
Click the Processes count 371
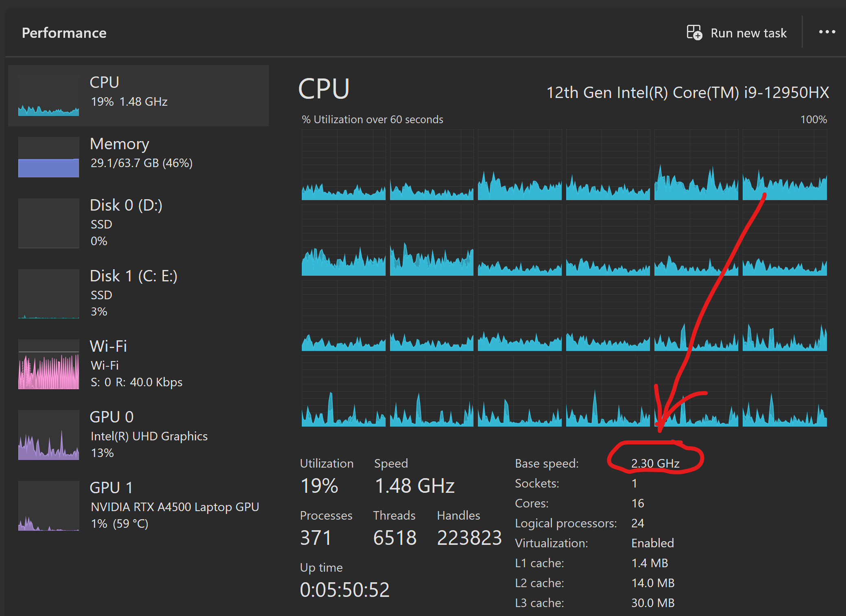(316, 538)
